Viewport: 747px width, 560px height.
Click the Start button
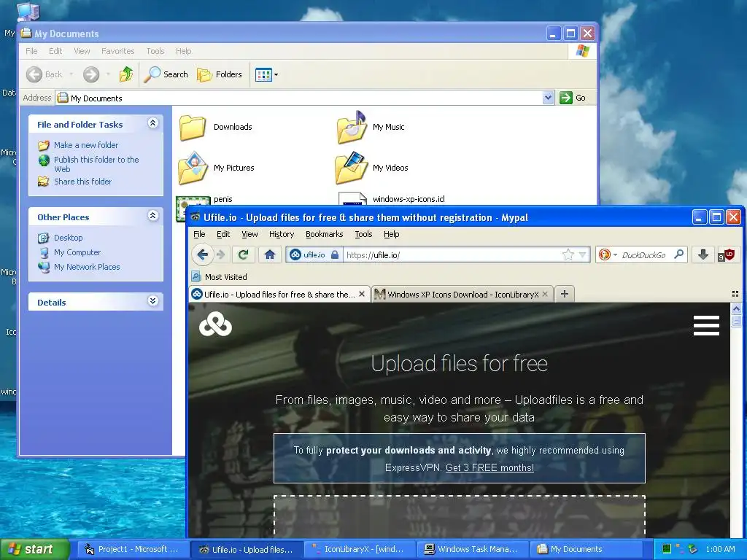click(34, 549)
